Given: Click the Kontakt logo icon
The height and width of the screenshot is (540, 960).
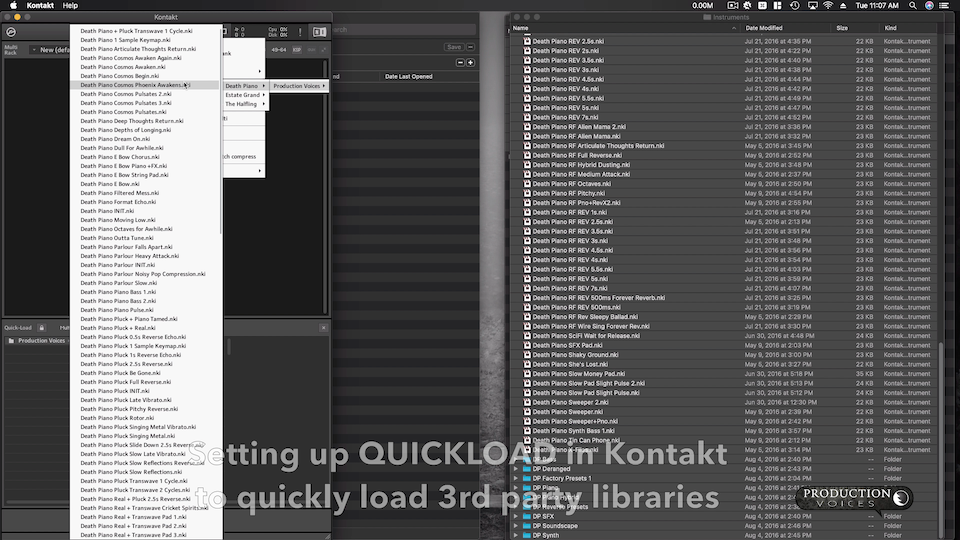Looking at the screenshot, I should pos(11,32).
